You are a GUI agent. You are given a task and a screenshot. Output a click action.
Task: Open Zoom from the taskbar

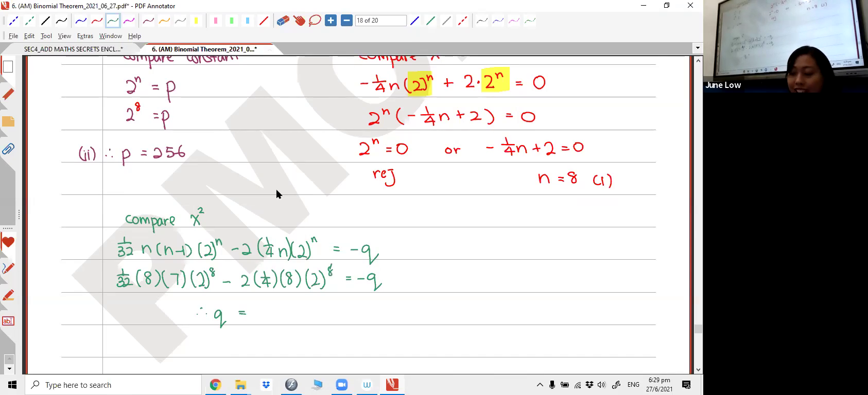pos(341,385)
